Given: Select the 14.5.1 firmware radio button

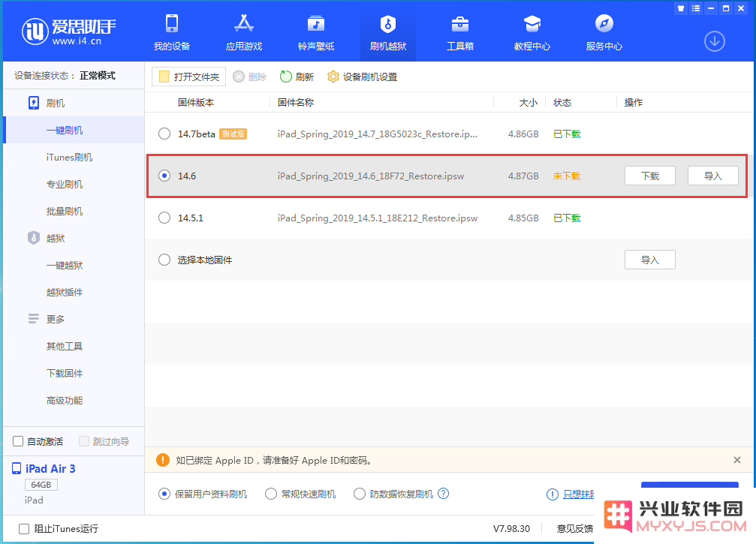Looking at the screenshot, I should click(164, 218).
